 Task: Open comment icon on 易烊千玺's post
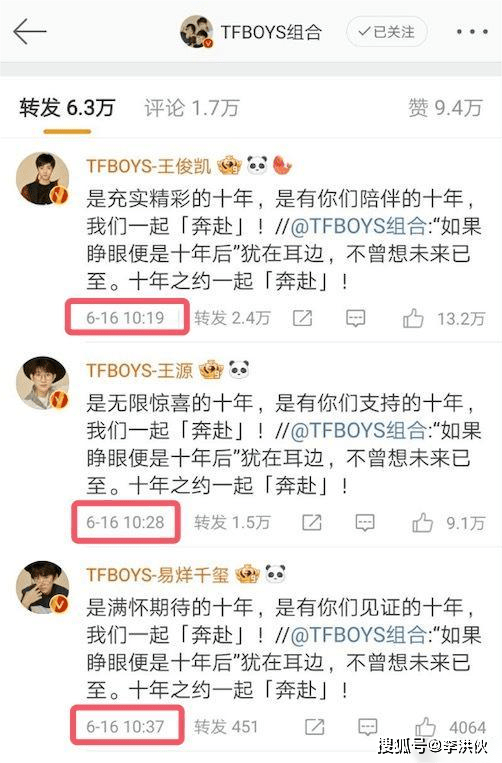pyautogui.click(x=368, y=727)
